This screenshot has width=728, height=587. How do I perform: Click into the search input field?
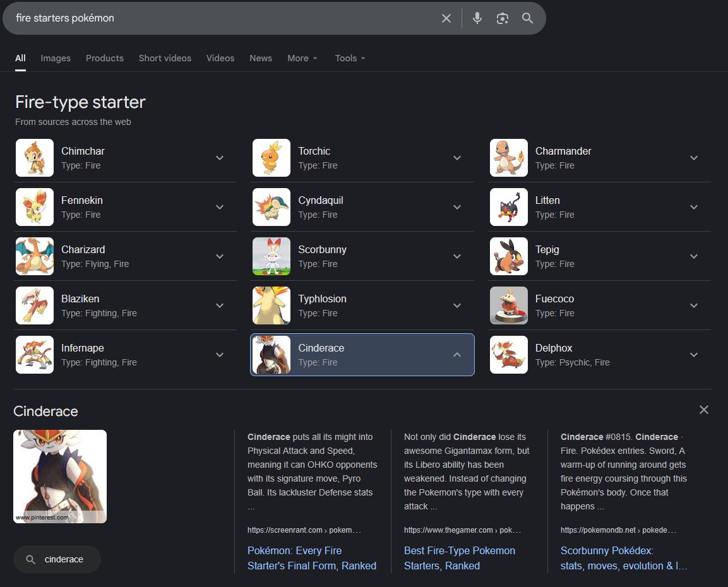pos(223,18)
